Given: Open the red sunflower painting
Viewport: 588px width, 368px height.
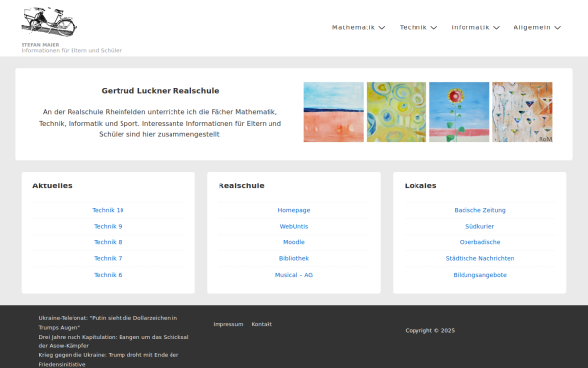Looking at the screenshot, I should [460, 112].
